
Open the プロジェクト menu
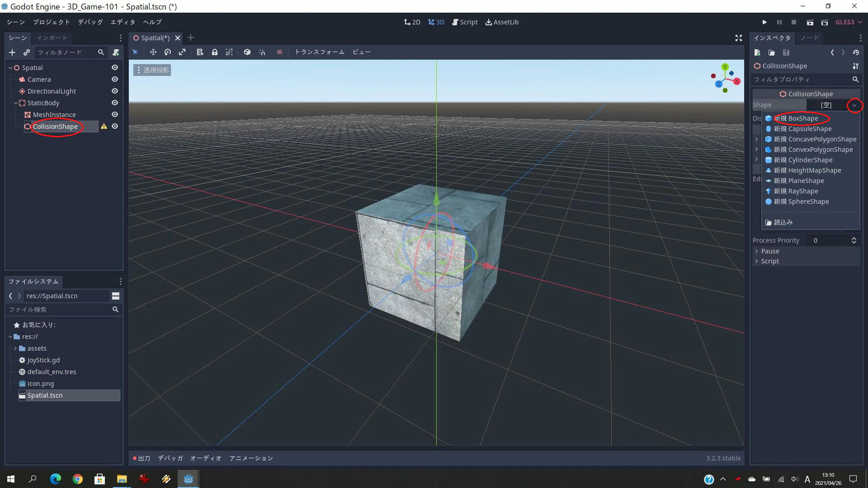point(52,22)
